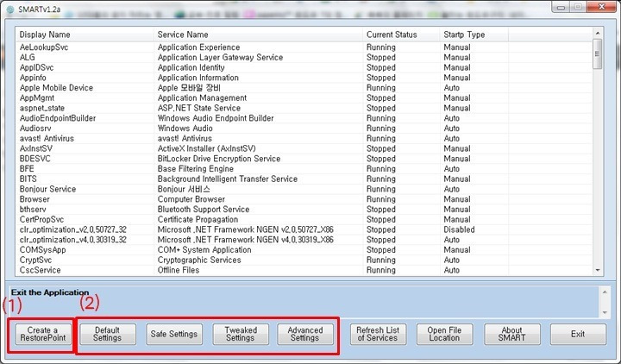Open File Location
The image size is (621, 364).
(444, 334)
